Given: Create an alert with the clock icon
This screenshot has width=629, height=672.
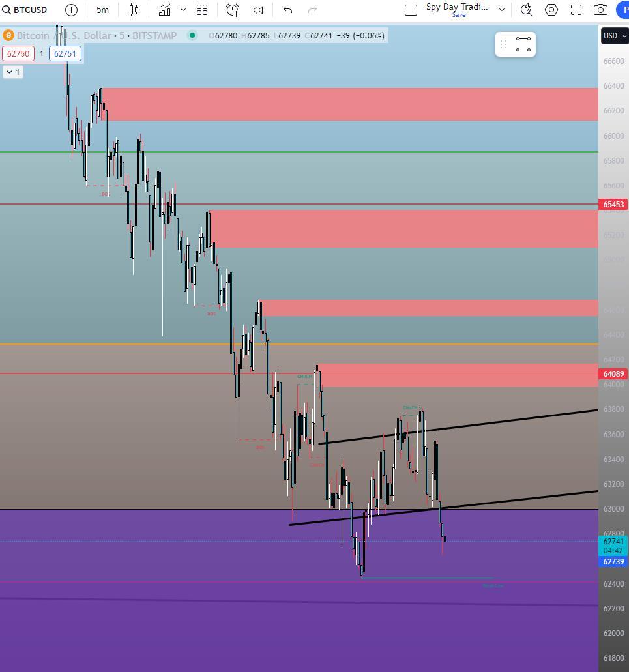Looking at the screenshot, I should click(233, 10).
